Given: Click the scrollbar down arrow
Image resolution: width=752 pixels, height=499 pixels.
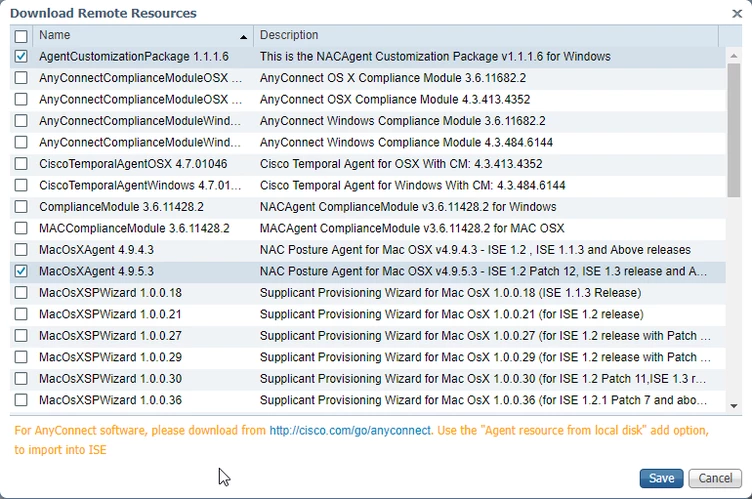Looking at the screenshot, I should [734, 406].
